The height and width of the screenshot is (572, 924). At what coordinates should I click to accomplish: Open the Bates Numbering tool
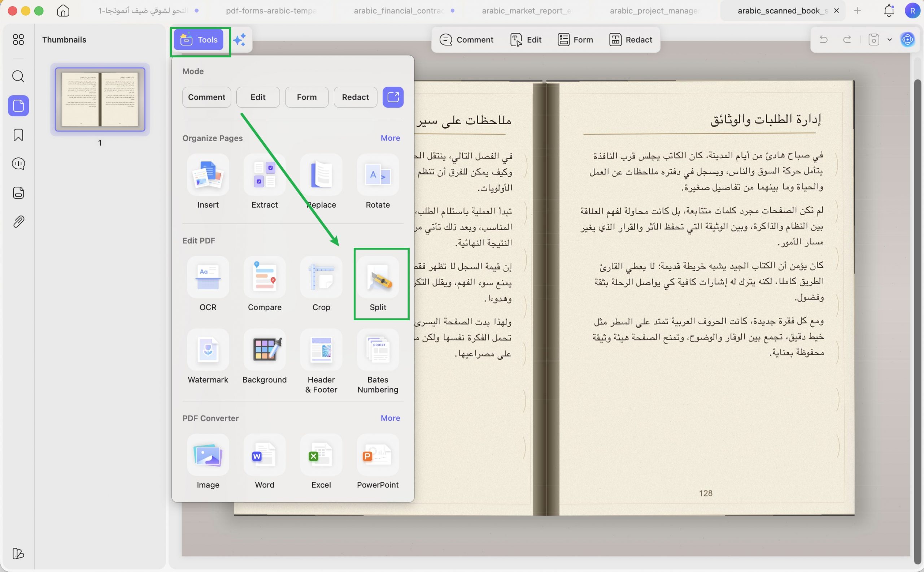(x=378, y=362)
